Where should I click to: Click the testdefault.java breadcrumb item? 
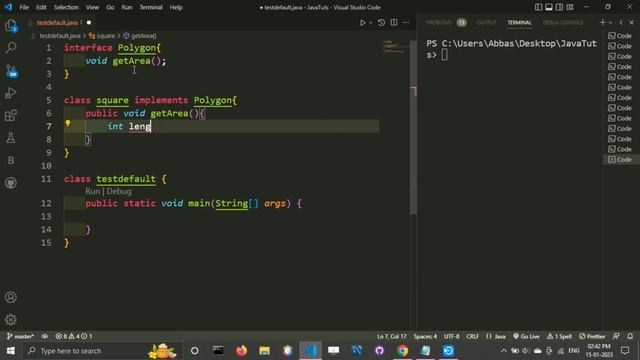[x=60, y=36]
